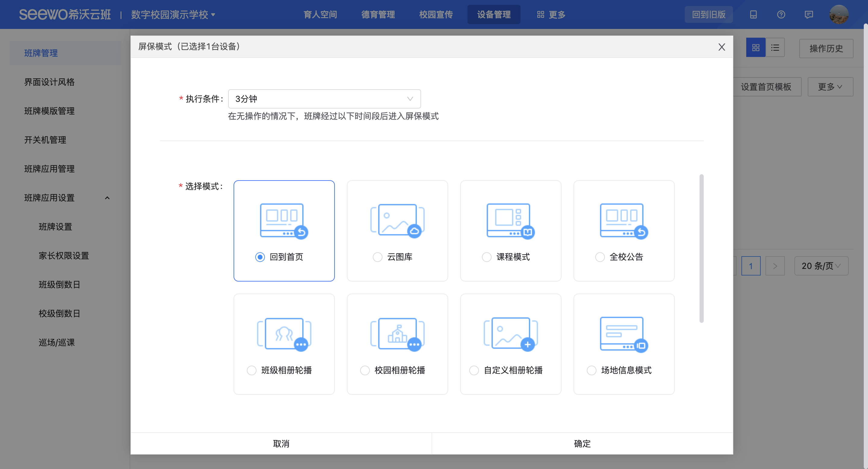Viewport: 868px width, 469px height.
Task: Select the 回到首页 radio button
Action: tap(260, 257)
